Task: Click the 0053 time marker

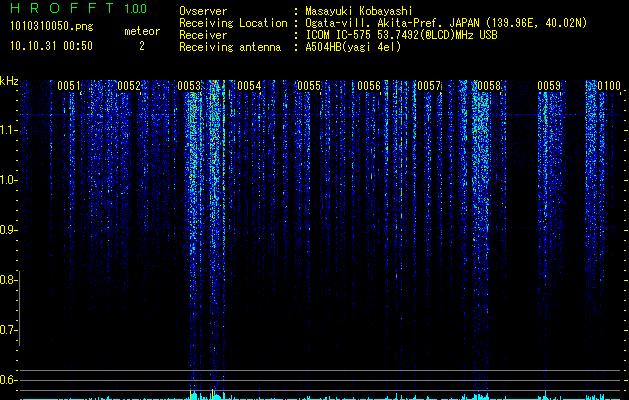Action: [x=189, y=86]
